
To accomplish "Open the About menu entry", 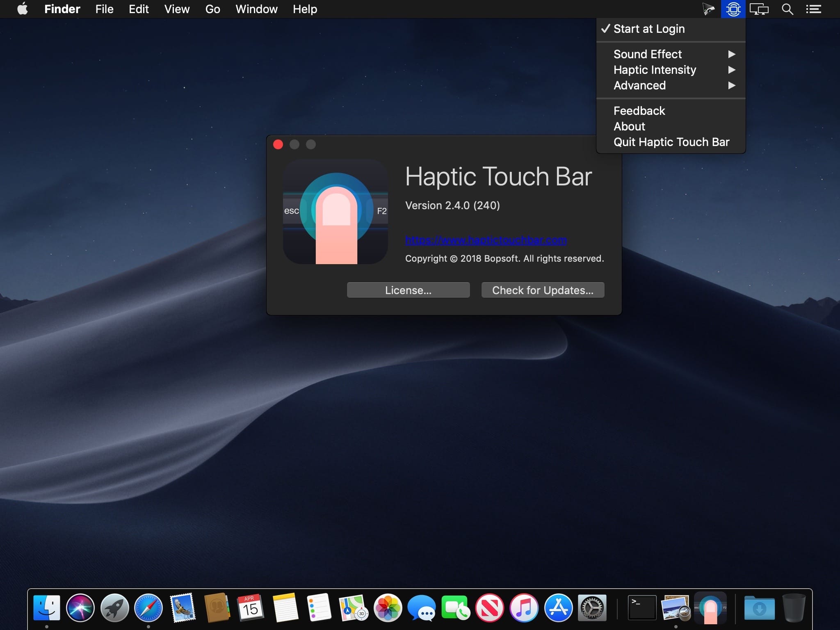I will click(x=629, y=126).
